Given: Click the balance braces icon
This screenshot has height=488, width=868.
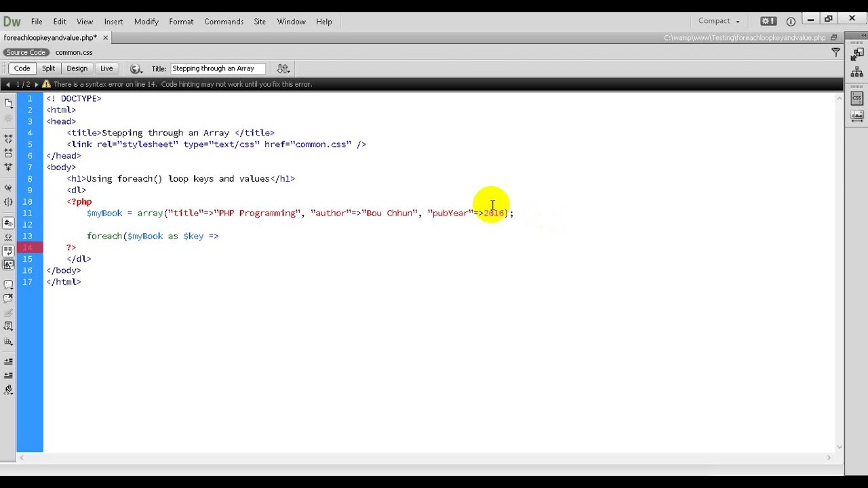Looking at the screenshot, I should point(8,202).
